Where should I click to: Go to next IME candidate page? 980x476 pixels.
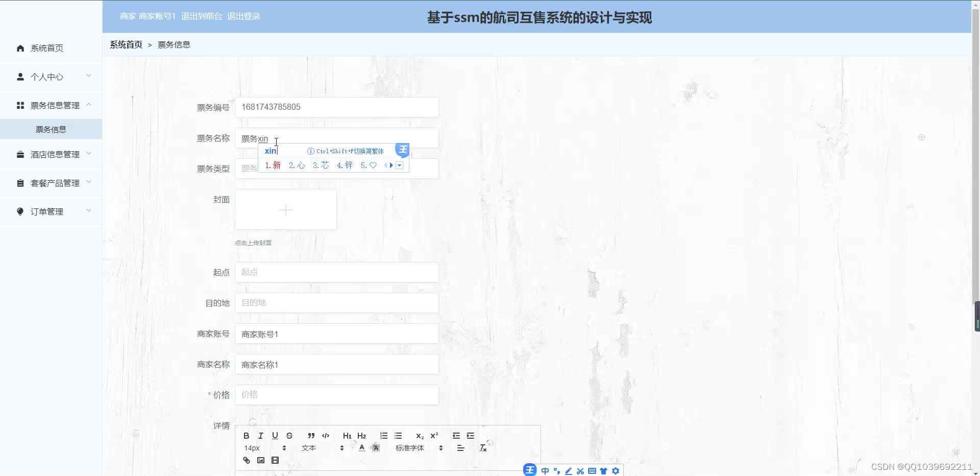391,165
